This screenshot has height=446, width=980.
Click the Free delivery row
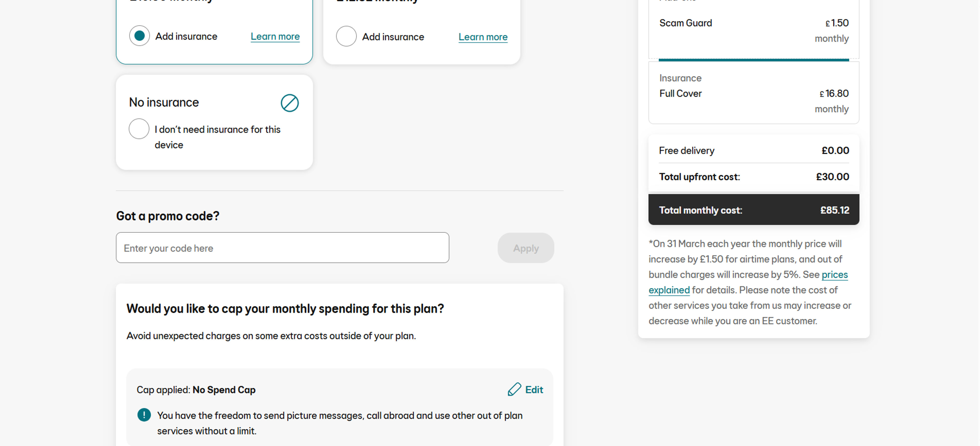tap(754, 151)
